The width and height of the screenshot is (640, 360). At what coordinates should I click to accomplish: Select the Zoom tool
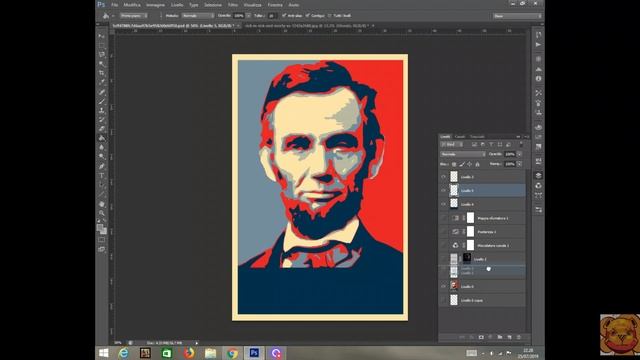point(101,213)
